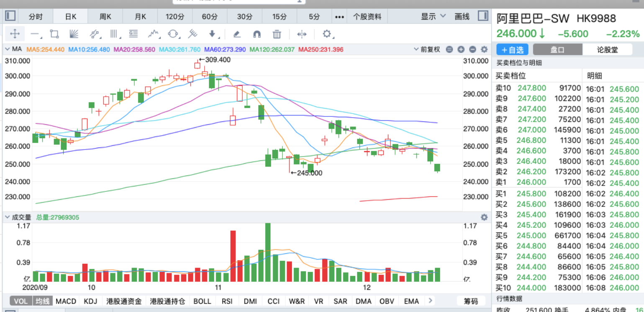Switch to the 月K monthly tab
The image size is (644, 312).
click(140, 17)
